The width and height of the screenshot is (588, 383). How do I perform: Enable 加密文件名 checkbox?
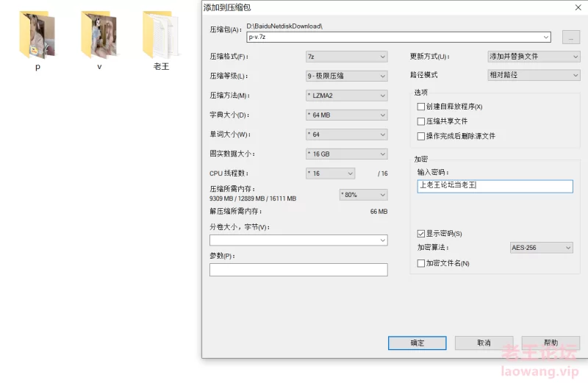coord(420,263)
